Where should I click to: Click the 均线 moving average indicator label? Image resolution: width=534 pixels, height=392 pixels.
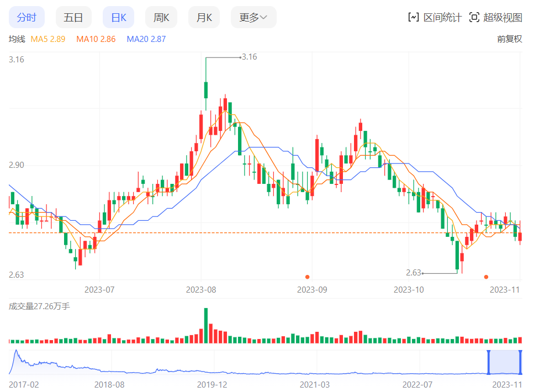pos(17,39)
